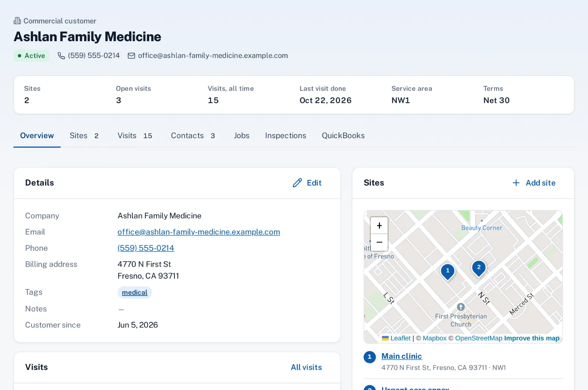
Task: Open the Overview tab
Action: coord(37,136)
